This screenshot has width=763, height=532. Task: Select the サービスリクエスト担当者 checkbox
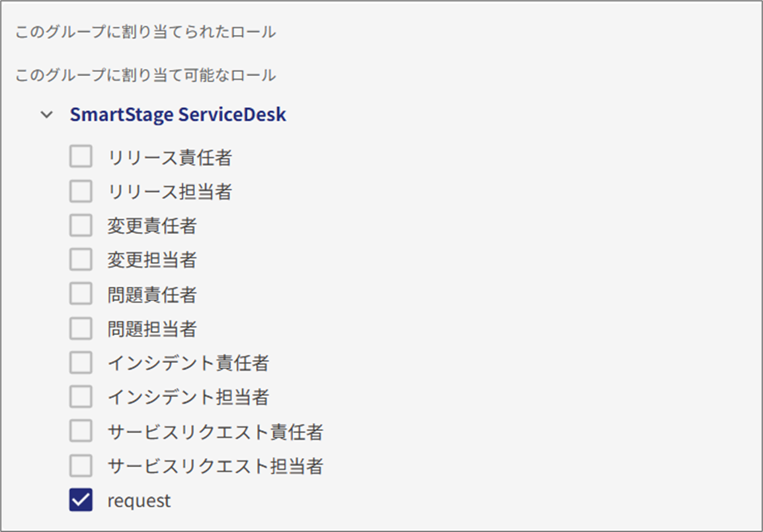81,466
